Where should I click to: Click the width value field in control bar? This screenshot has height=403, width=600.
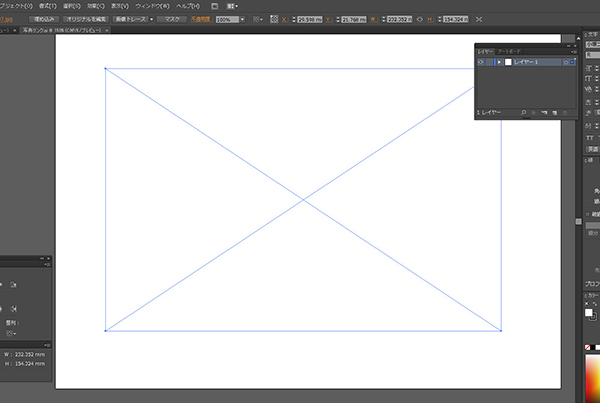click(399, 20)
